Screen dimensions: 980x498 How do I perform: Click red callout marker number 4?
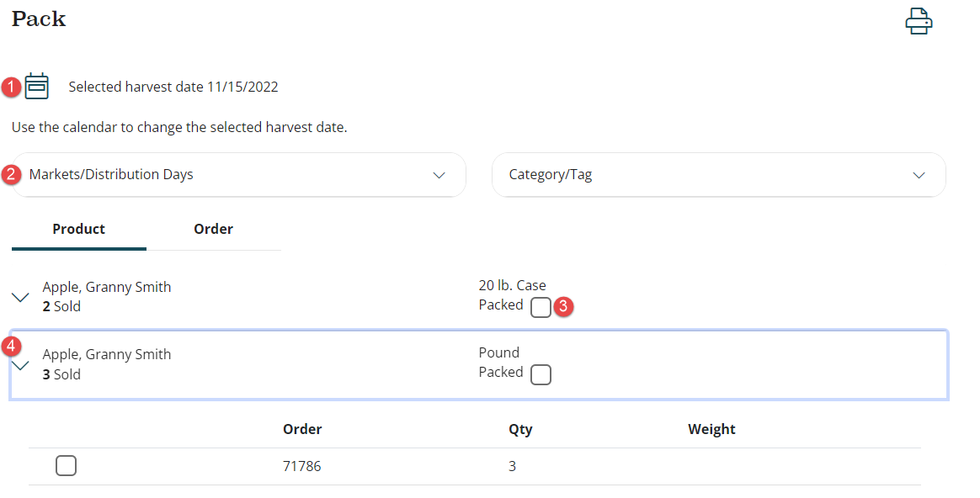12,346
